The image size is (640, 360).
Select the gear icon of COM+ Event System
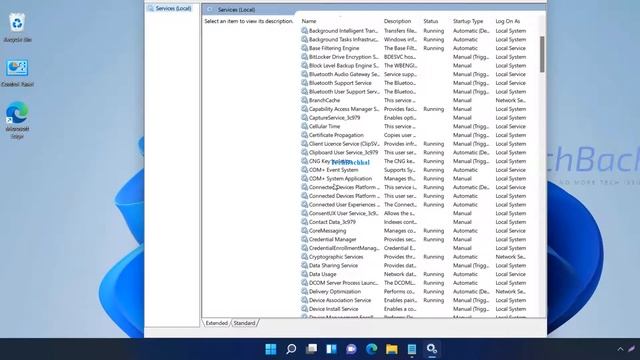304,170
